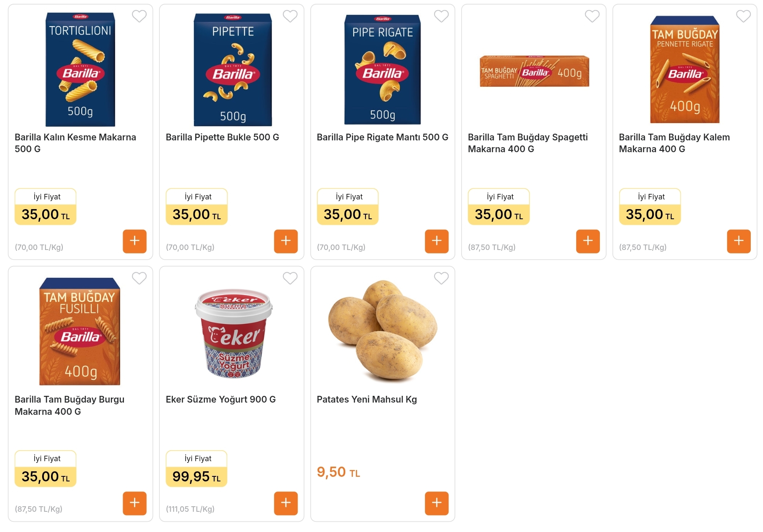Add Patates Yeni Mahsul to cart
Screen dimensions: 763x532
437,503
